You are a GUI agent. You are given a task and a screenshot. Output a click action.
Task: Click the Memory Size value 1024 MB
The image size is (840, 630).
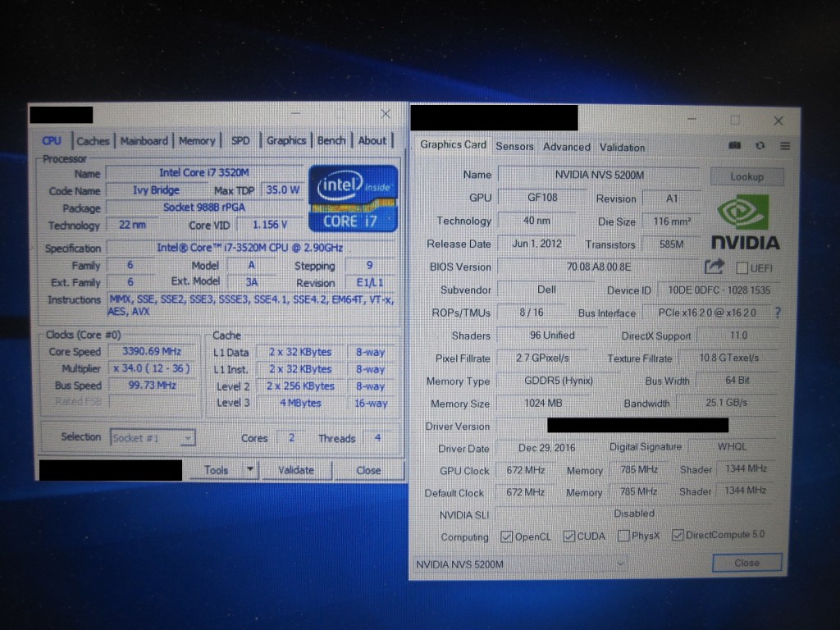coord(543,403)
